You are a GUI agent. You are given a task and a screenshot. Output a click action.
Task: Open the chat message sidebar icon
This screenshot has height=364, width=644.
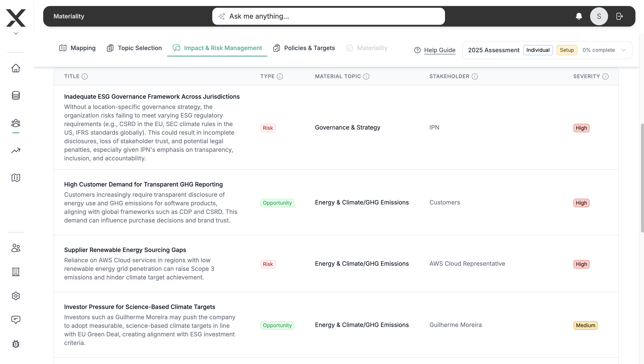coord(16,319)
